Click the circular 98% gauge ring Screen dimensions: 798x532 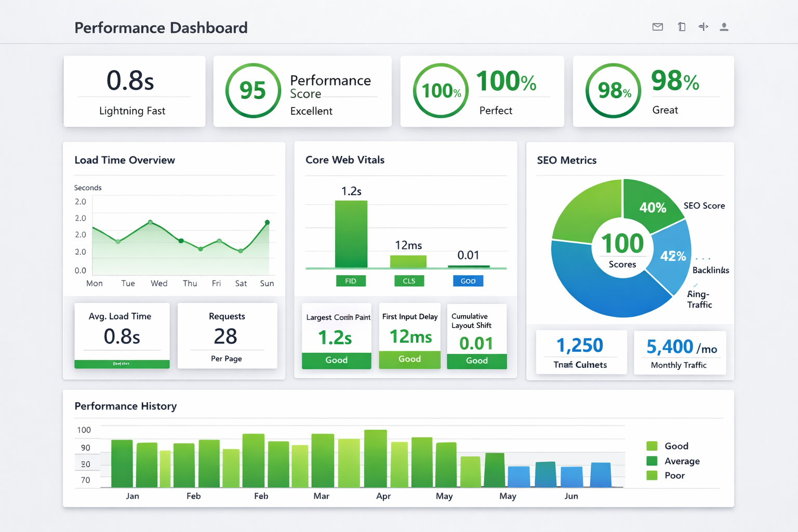(613, 91)
